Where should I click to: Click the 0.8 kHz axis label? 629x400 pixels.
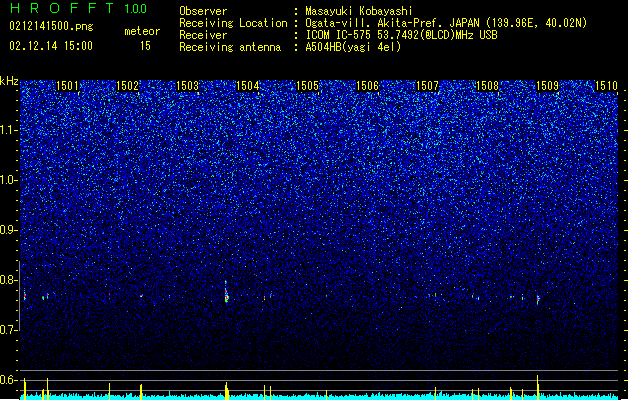[9, 280]
